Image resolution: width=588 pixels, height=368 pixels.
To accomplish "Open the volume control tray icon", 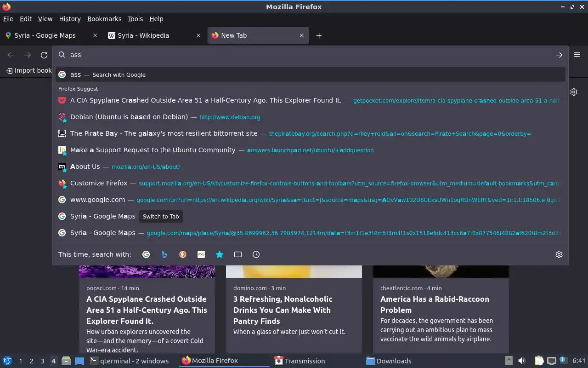I will click(x=522, y=361).
